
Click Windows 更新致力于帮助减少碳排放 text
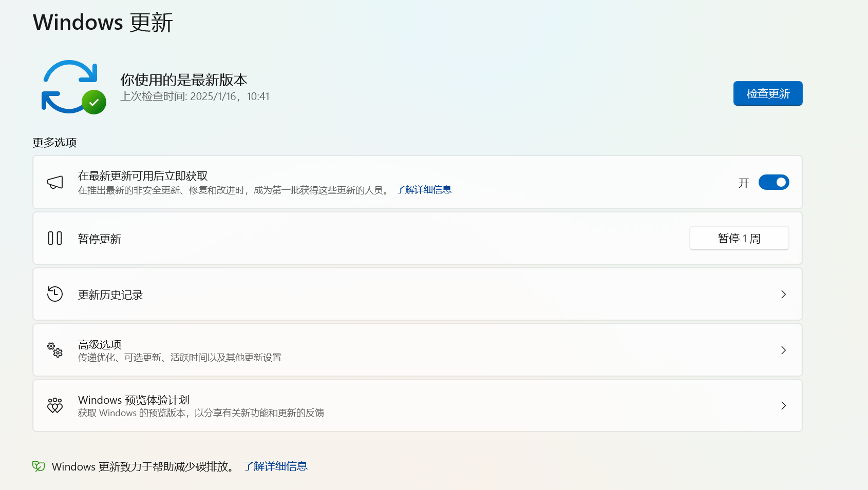coord(143,466)
